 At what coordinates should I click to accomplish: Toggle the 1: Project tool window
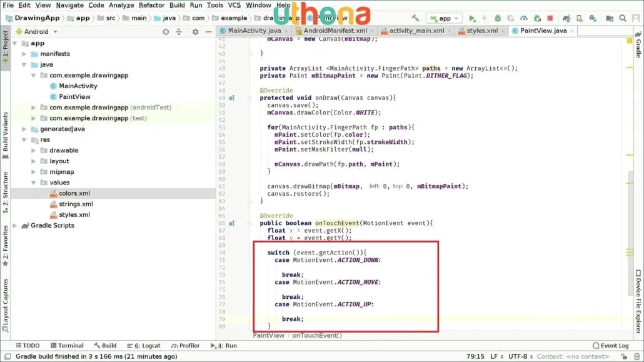point(6,48)
